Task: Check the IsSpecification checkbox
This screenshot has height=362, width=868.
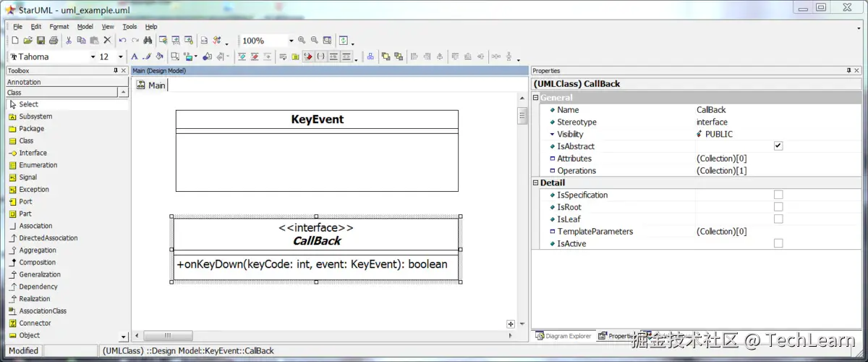Action: pyautogui.click(x=778, y=195)
